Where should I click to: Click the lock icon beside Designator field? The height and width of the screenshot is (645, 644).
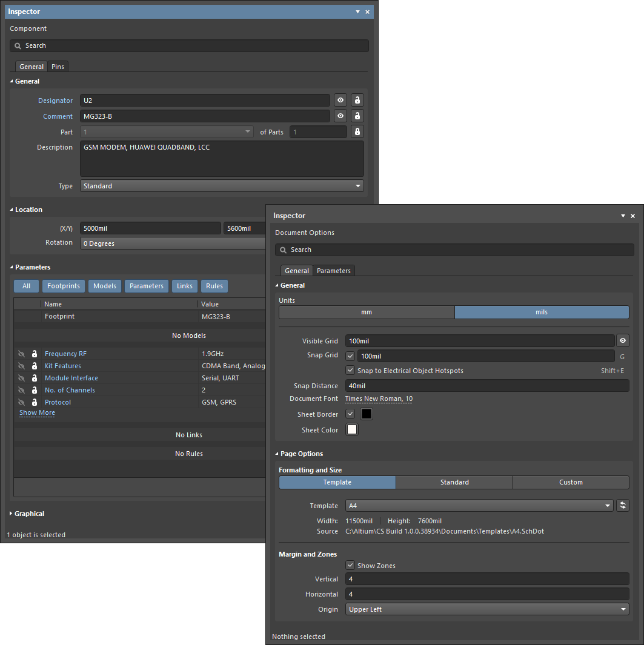[357, 101]
